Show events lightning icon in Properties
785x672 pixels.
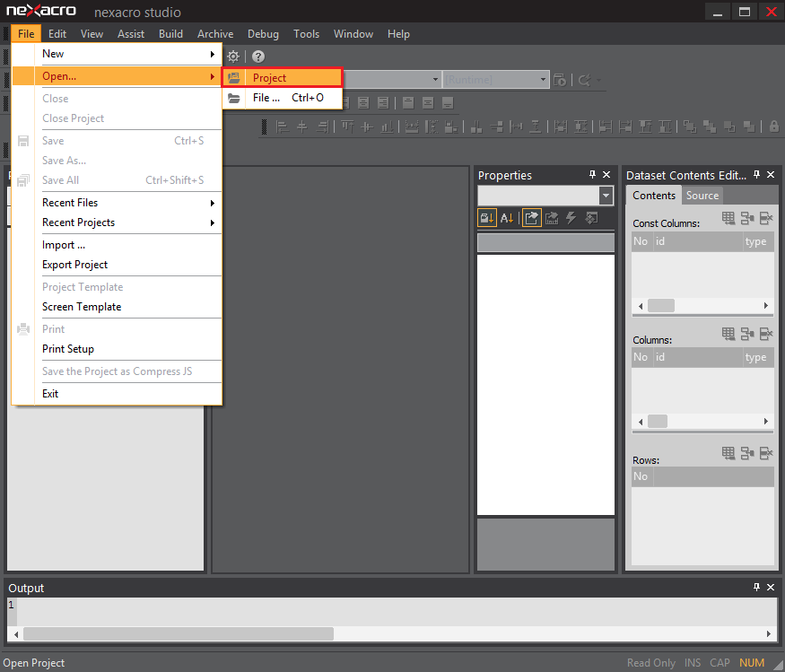(571, 218)
